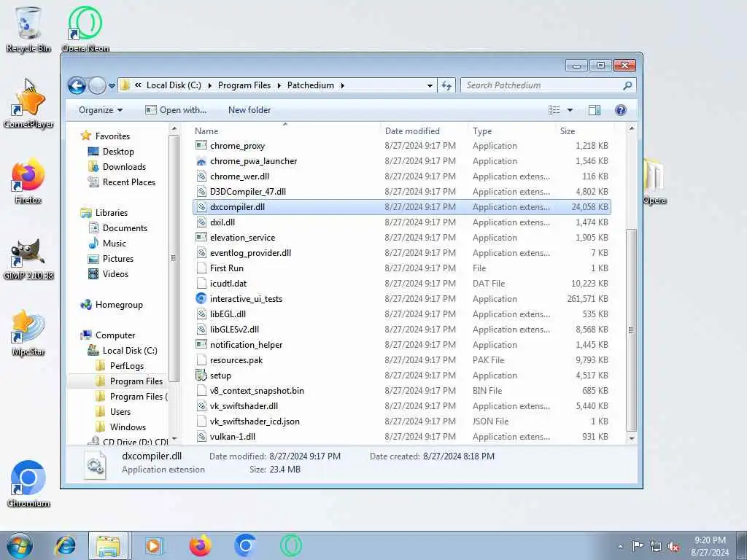Toggle the preview pane button
Screen dimensions: 747x560
point(594,111)
